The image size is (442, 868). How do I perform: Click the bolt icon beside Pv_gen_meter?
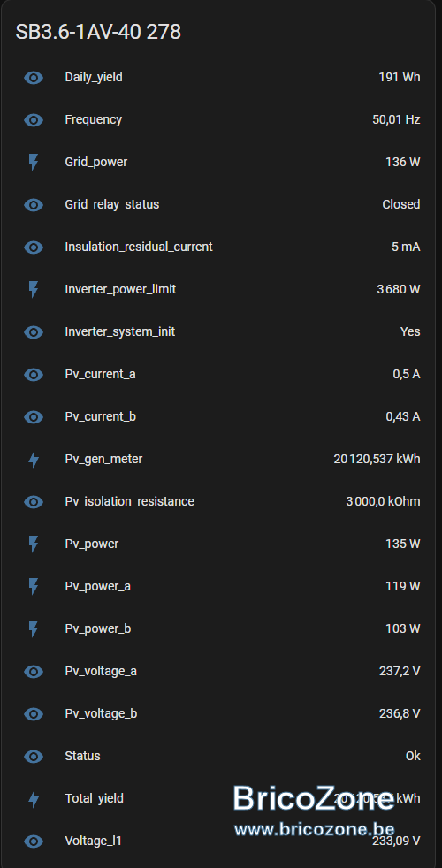[x=34, y=459]
